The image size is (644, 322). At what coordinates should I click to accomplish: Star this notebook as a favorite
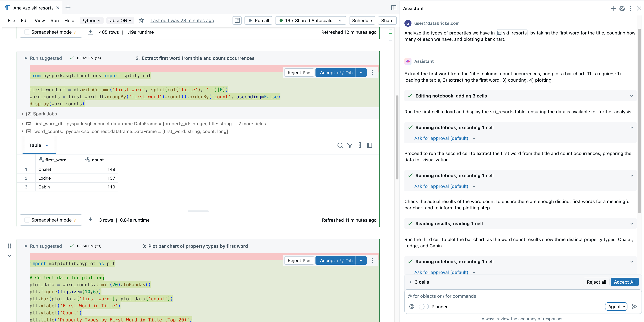coord(141,20)
